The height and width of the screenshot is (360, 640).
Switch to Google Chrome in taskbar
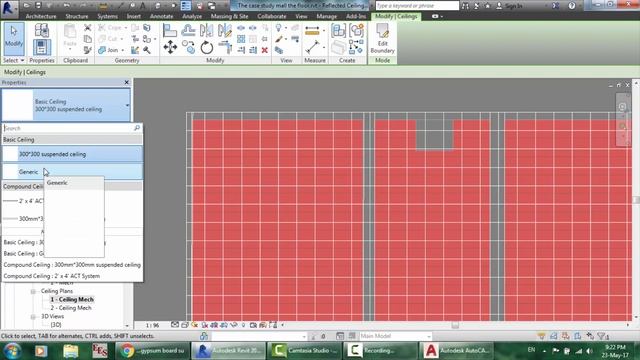click(152, 351)
